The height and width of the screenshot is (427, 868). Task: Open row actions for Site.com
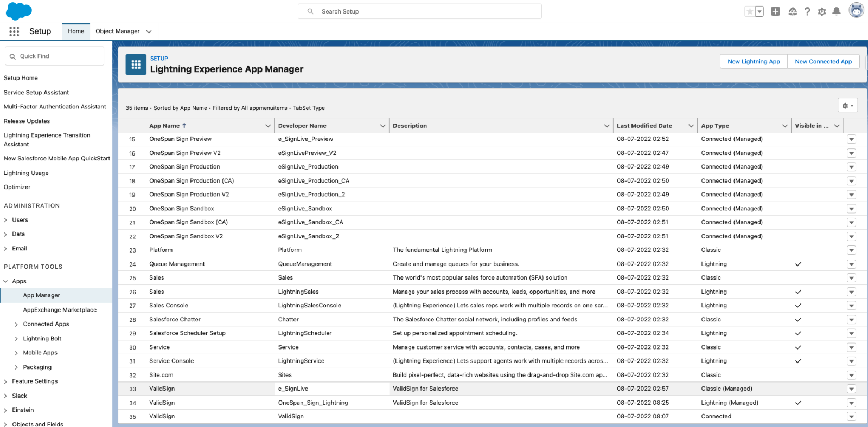click(x=851, y=375)
